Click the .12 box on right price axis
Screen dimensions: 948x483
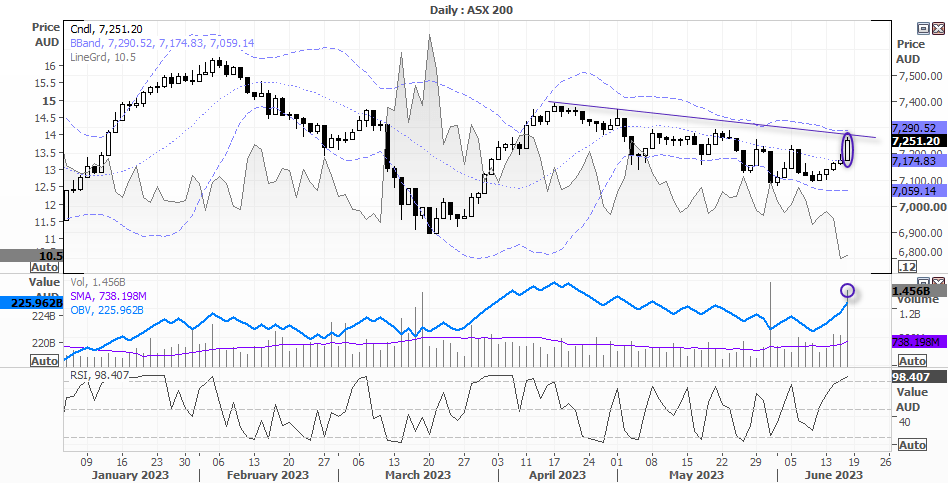[908, 267]
